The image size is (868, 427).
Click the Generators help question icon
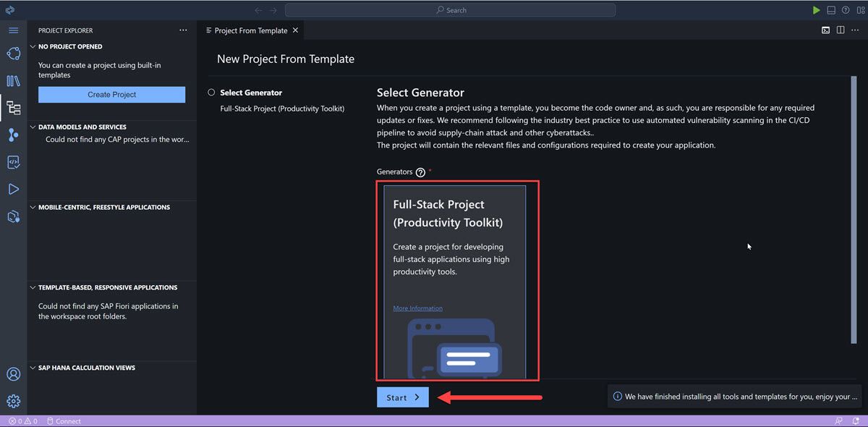point(420,172)
